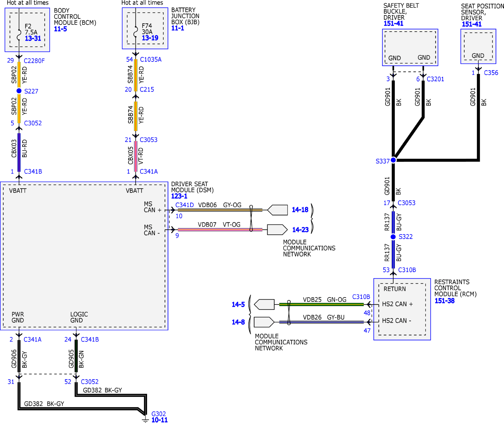Open the 11-5 Body Control Module reference
The height and width of the screenshot is (423, 504).
point(61,29)
